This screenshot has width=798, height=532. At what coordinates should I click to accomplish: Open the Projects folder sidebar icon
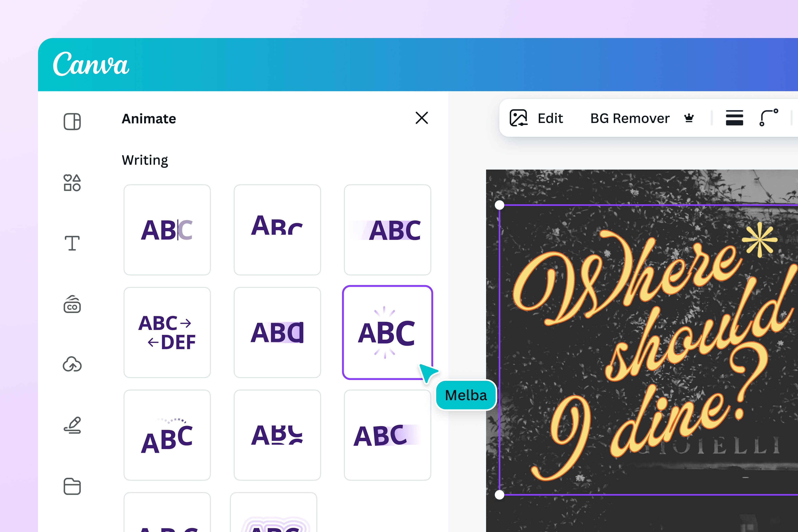coord(72,486)
